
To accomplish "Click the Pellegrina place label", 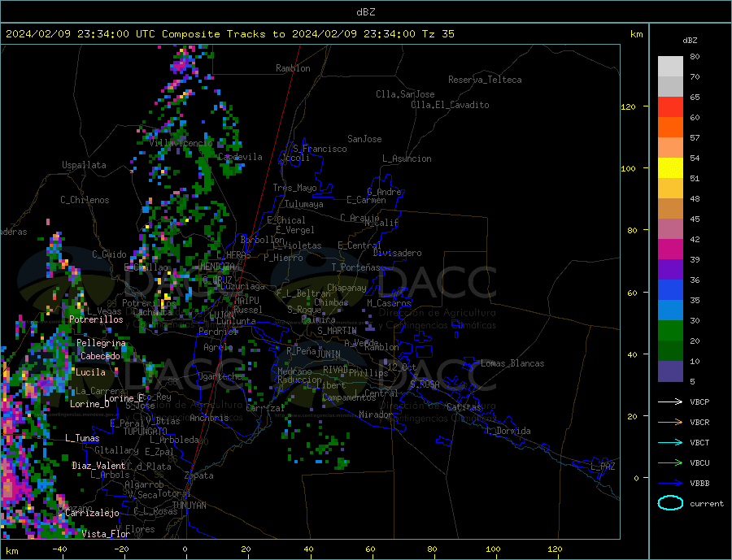I will coord(102,343).
